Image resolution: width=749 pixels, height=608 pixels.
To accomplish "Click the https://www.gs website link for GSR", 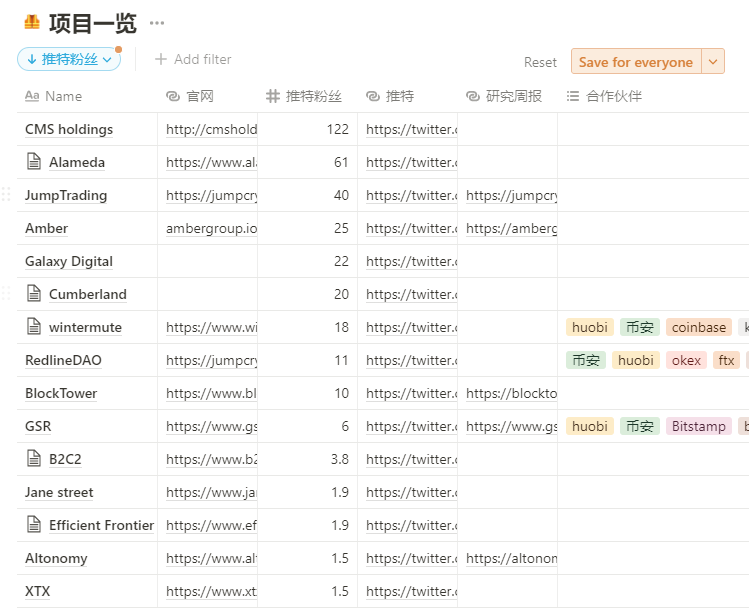I will pos(211,426).
